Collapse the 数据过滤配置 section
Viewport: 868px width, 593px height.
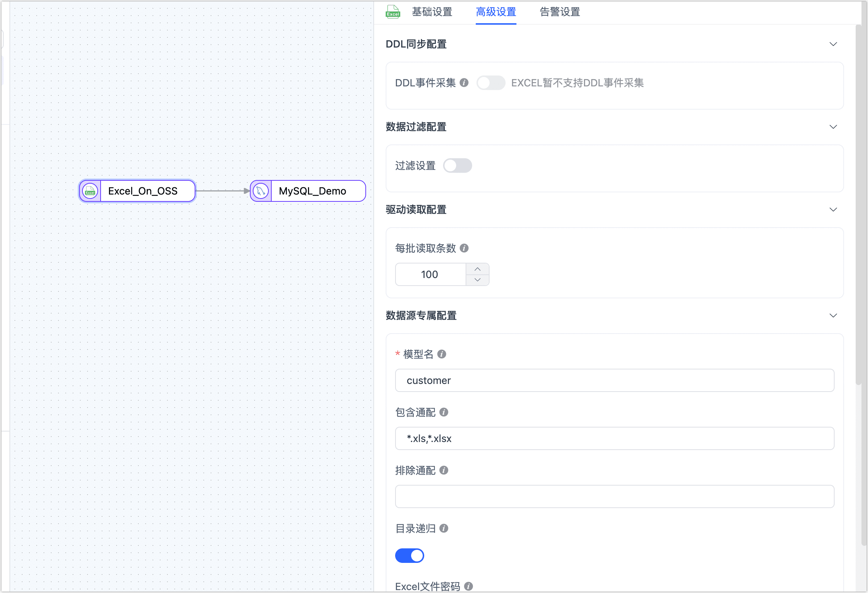833,127
